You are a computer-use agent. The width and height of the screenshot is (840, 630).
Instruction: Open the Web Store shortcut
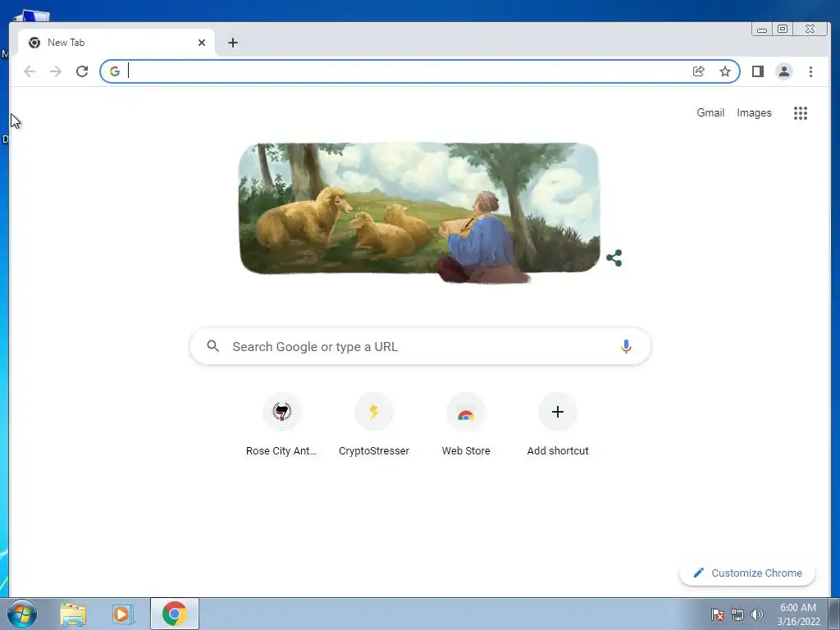pos(466,426)
